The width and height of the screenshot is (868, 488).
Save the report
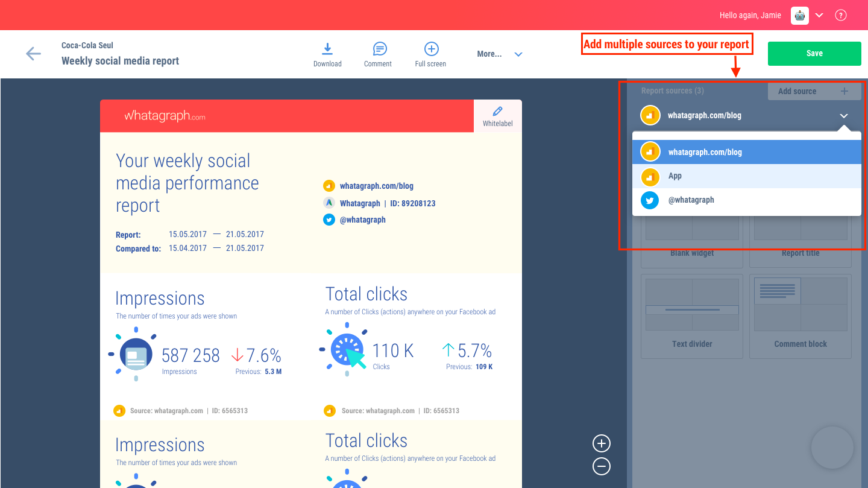click(x=814, y=54)
